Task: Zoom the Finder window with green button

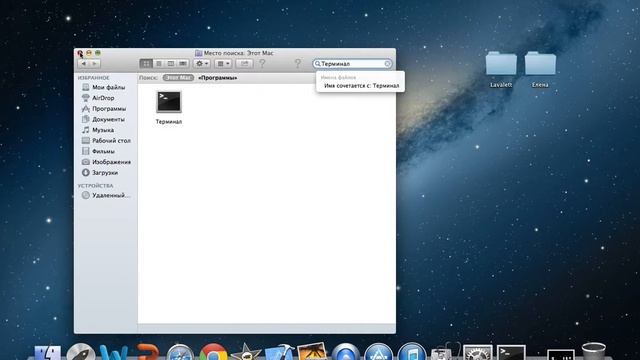Action: 98,53
